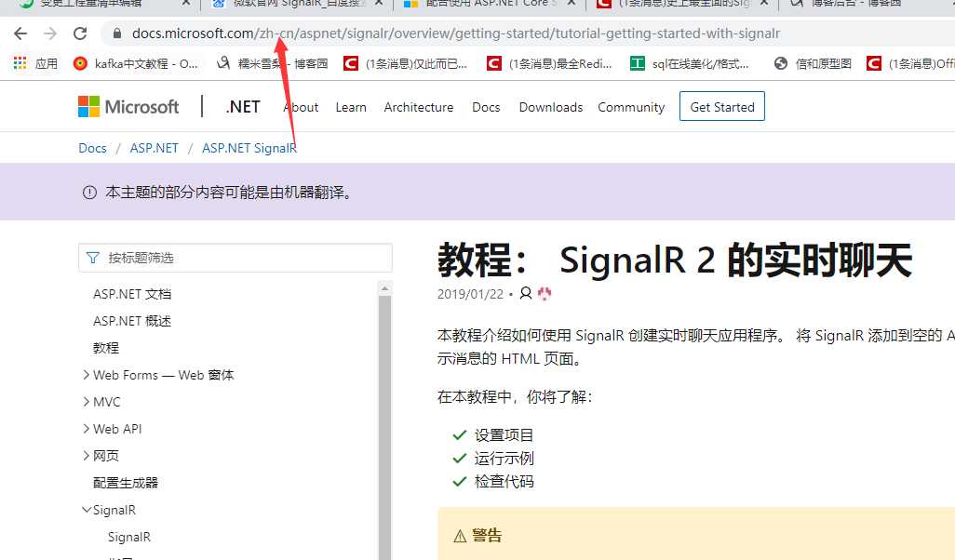Go to the Docs breadcrumb
This screenshot has width=955, height=560.
[x=92, y=148]
